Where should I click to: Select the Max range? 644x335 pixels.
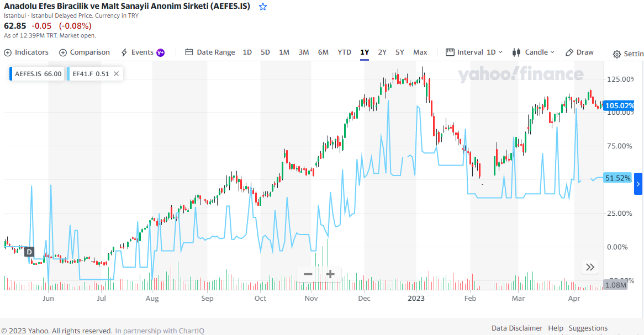tap(420, 52)
